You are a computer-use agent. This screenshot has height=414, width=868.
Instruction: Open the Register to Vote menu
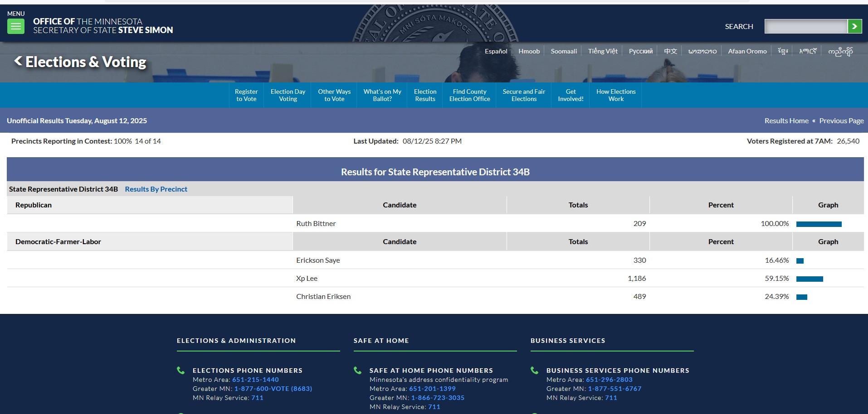246,95
